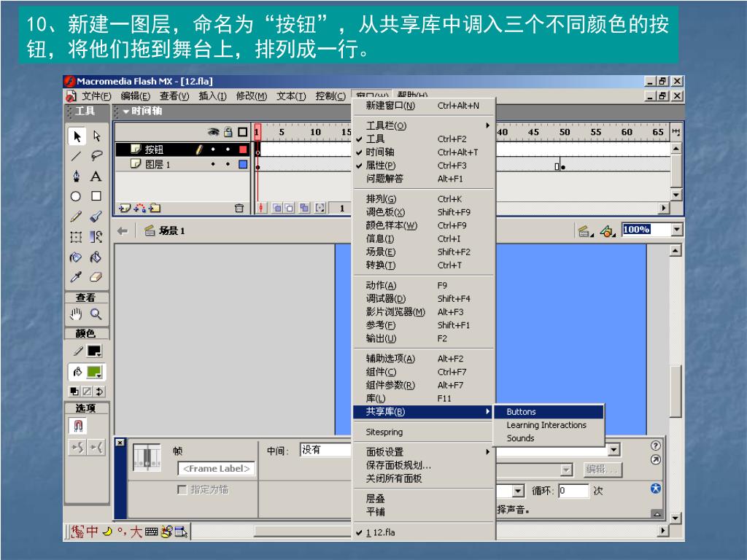Select the Rectangle tool

(96, 196)
